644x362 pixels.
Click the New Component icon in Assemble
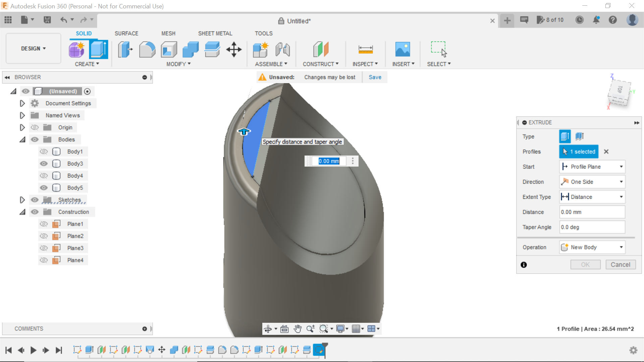click(x=261, y=50)
